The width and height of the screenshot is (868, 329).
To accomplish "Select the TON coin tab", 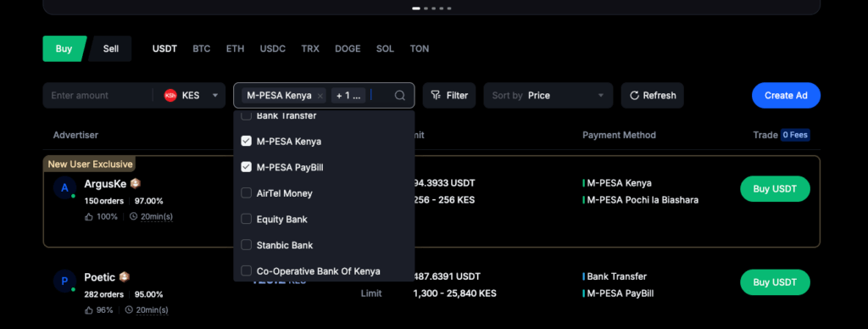I will point(419,48).
